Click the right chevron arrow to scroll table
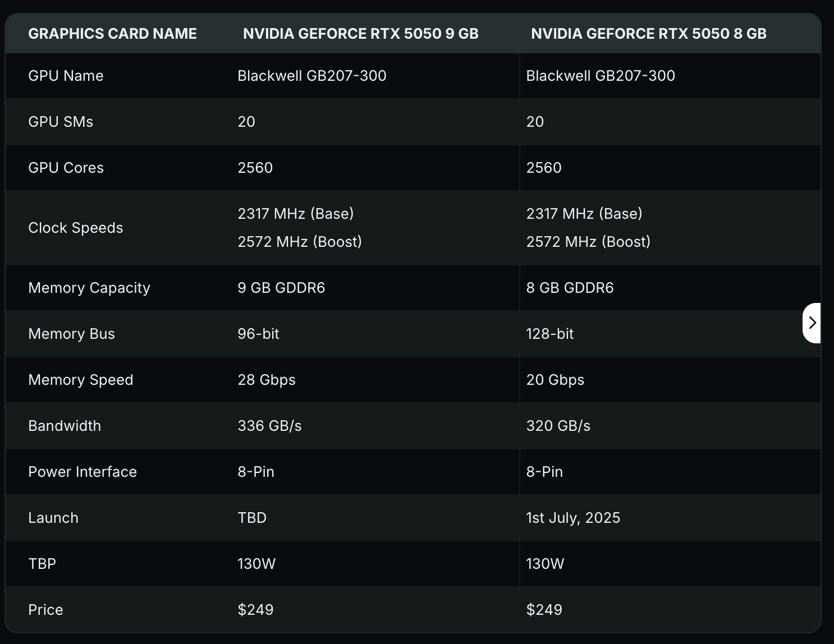 [812, 323]
